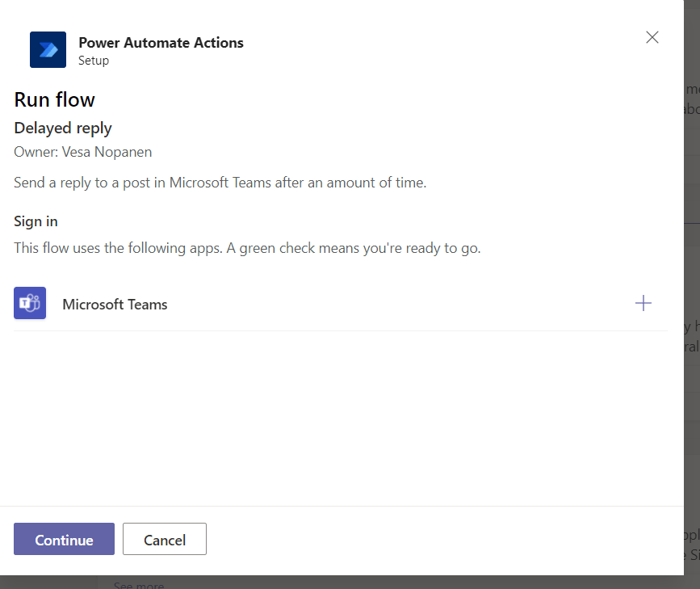Click the Owner: Vesa Nopanen text
Image resolution: width=700 pixels, height=589 pixels.
(x=82, y=152)
